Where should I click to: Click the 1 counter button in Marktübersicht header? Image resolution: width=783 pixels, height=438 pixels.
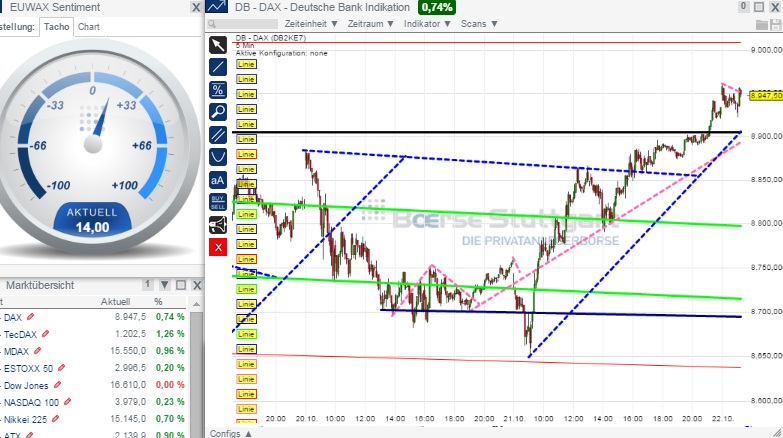(147, 285)
